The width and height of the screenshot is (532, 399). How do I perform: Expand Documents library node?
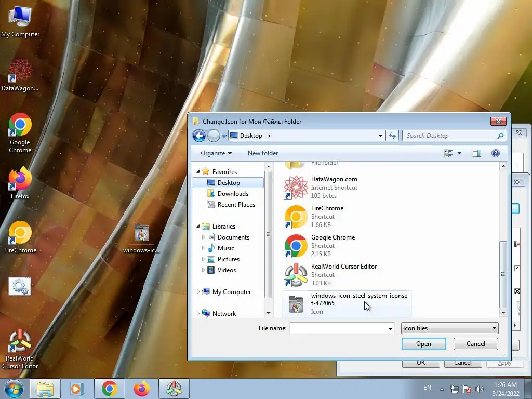203,237
